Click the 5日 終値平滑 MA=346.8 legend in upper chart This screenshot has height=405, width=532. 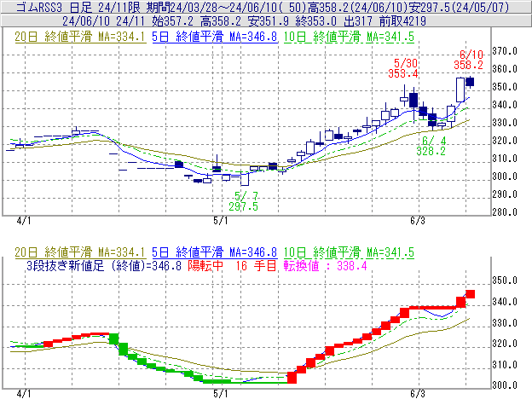click(215, 37)
